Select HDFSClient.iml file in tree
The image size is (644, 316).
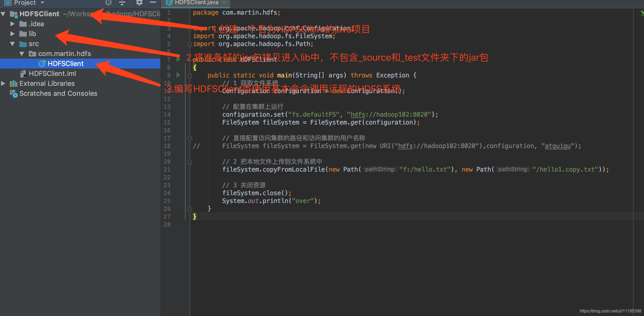pyautogui.click(x=52, y=74)
